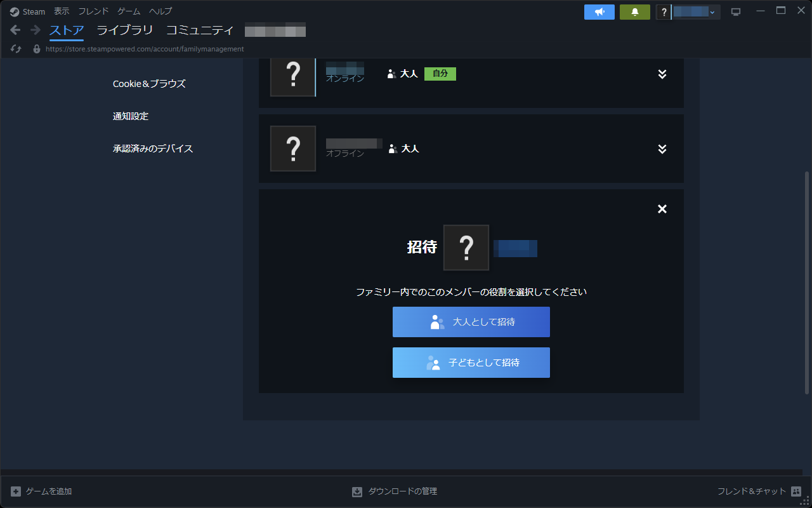The width and height of the screenshot is (812, 508).
Task: Open フレンド＆チャット
Action: pos(759,491)
